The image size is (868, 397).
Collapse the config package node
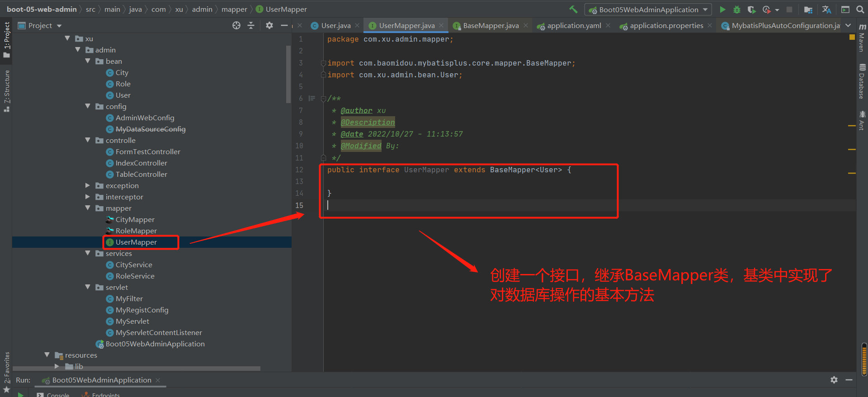[x=88, y=106]
